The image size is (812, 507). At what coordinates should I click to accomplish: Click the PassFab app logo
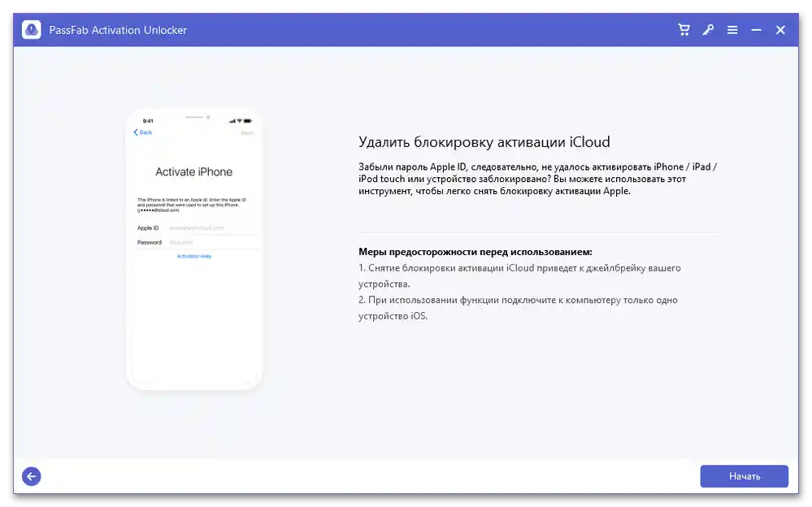[x=32, y=30]
